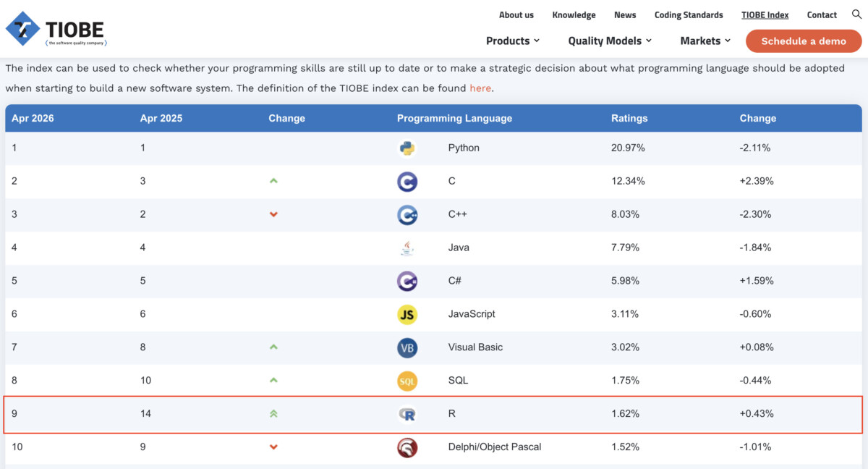Click the JavaScript language name
868x469 pixels.
(x=472, y=314)
